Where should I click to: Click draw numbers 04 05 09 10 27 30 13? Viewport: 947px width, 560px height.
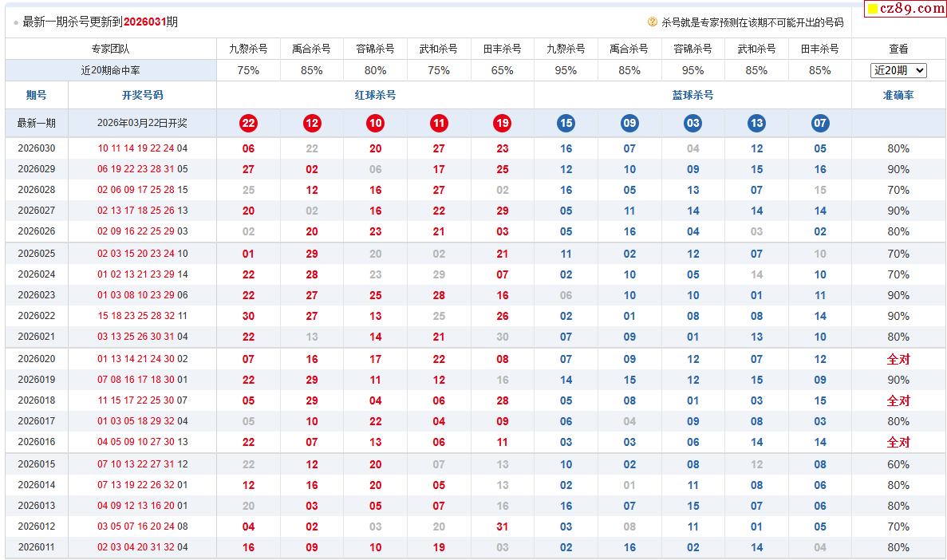coord(143,442)
